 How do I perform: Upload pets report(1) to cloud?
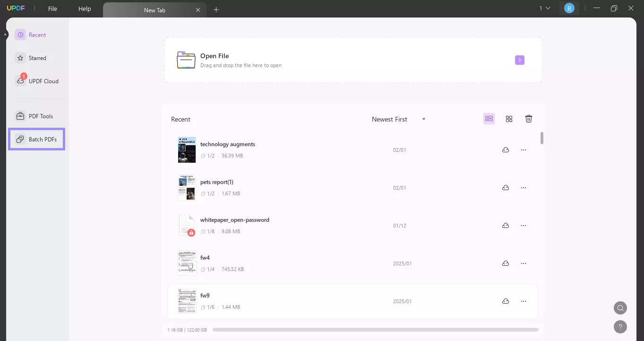point(506,188)
